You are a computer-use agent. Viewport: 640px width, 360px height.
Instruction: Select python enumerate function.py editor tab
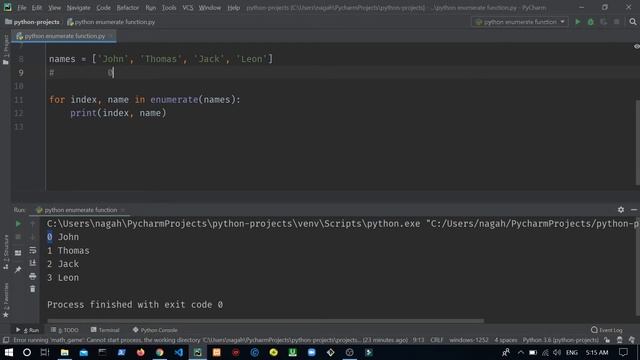(x=64, y=36)
